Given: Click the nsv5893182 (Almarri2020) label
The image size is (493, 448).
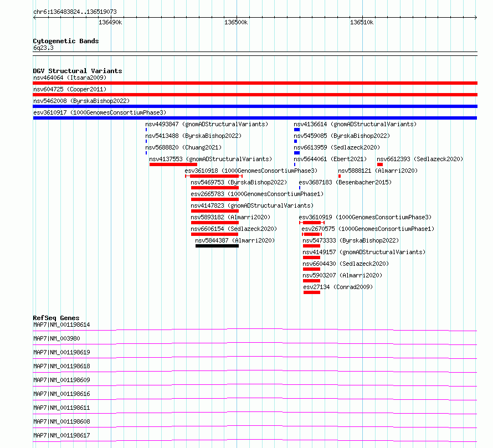Looking at the screenshot, I should (230, 217).
